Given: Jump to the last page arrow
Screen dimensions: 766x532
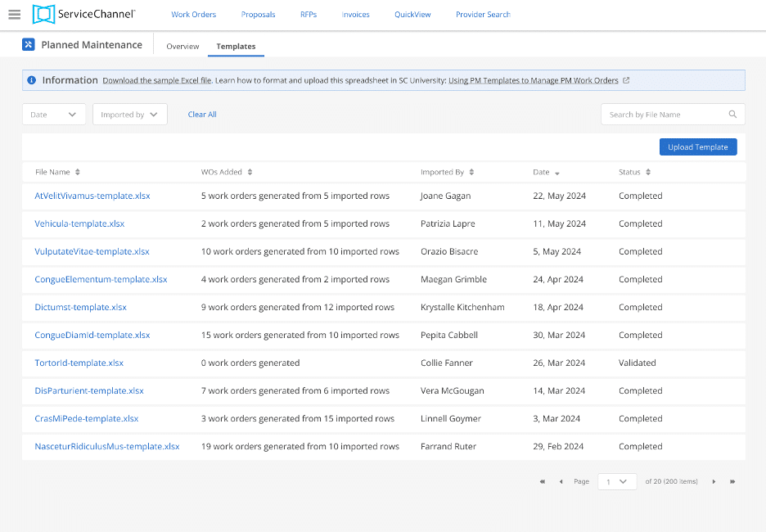Looking at the screenshot, I should tap(732, 482).
